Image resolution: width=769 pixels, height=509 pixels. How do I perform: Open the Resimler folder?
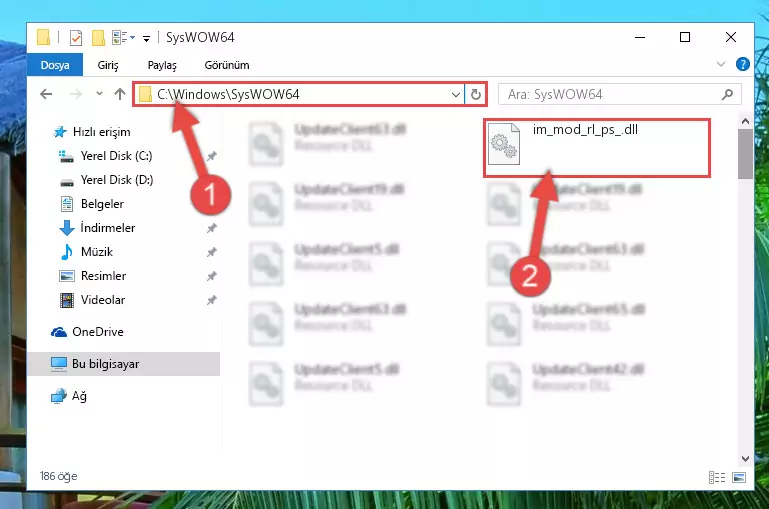click(x=103, y=276)
